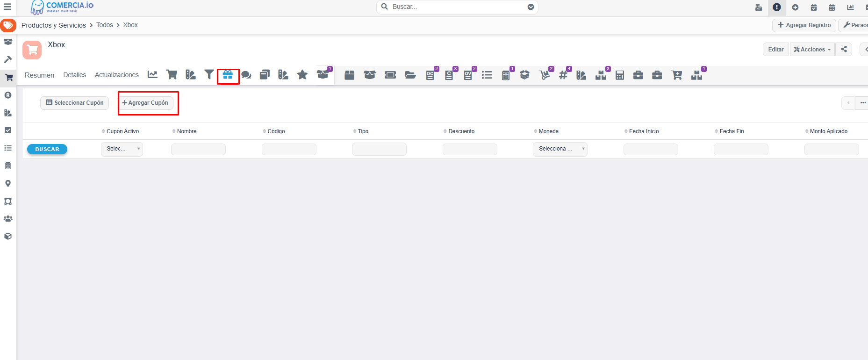The width and height of the screenshot is (868, 360).
Task: Open the registered-mark R sidebar icon
Action: (x=8, y=95)
